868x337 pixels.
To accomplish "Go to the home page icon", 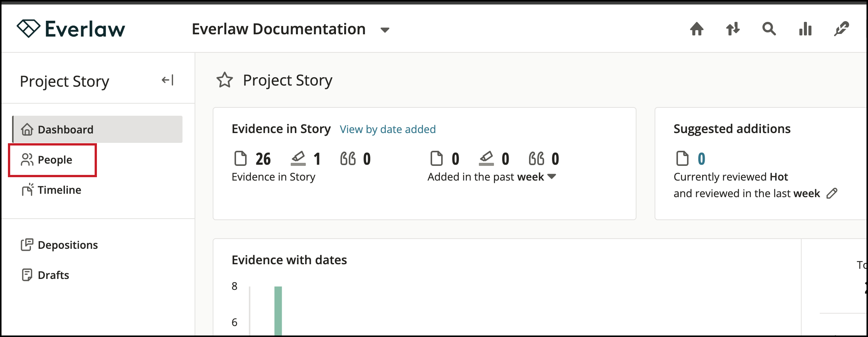I will pyautogui.click(x=696, y=29).
